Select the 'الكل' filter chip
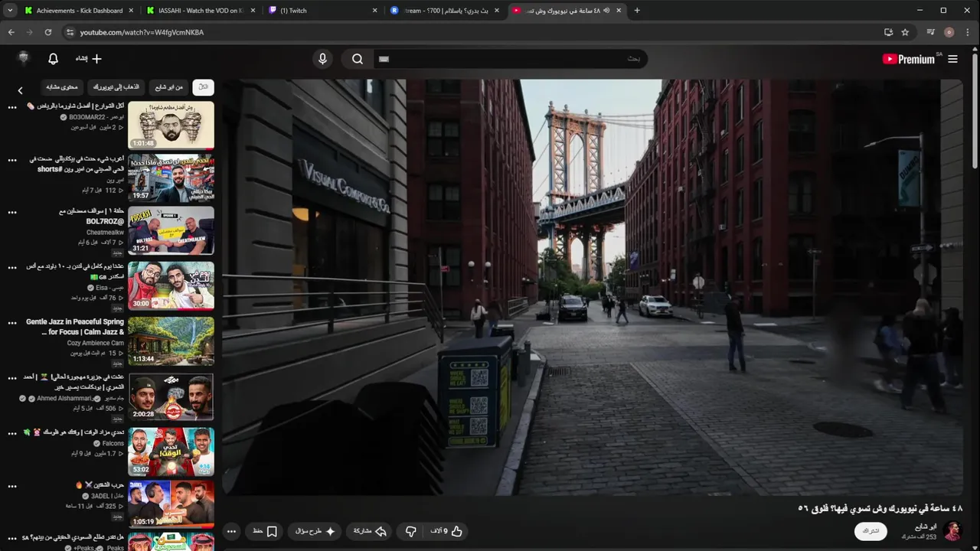The width and height of the screenshot is (980, 551). click(x=203, y=87)
